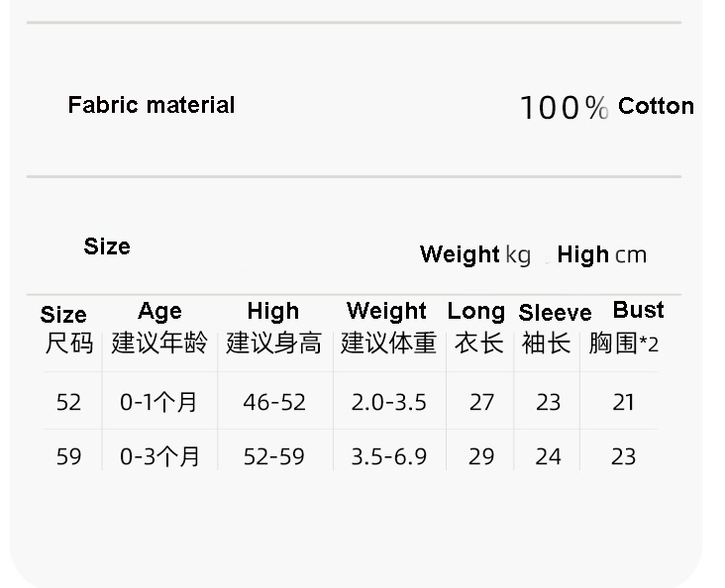Screen dimensions: 725x588
Task: Select the size 59 row cell
Action: (x=68, y=456)
